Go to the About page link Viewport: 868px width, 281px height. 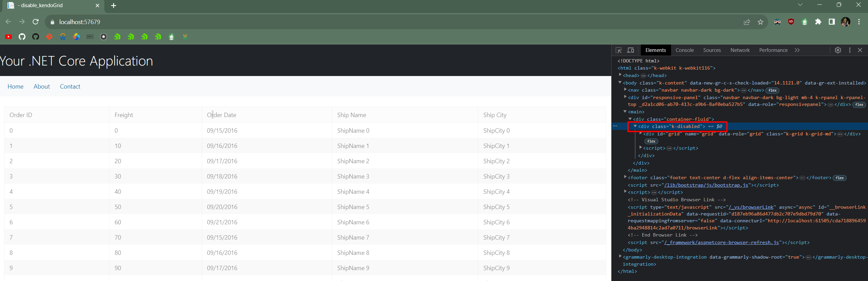[42, 87]
